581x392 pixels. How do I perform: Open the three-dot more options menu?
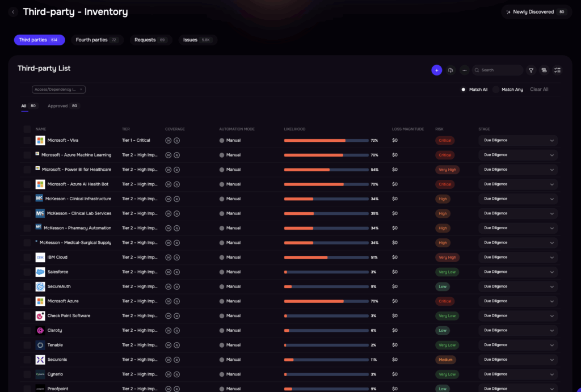tap(465, 70)
